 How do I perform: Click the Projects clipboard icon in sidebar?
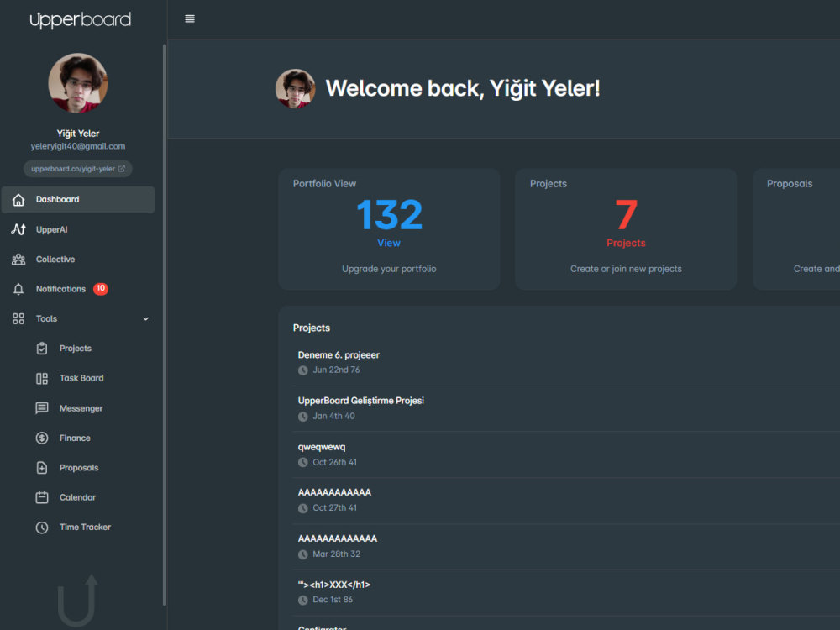(x=42, y=349)
